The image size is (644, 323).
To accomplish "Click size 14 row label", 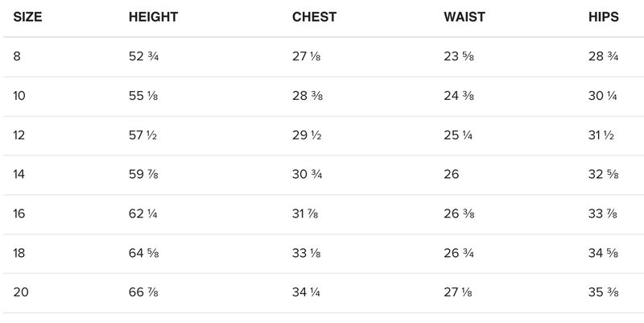I will coord(20,175).
